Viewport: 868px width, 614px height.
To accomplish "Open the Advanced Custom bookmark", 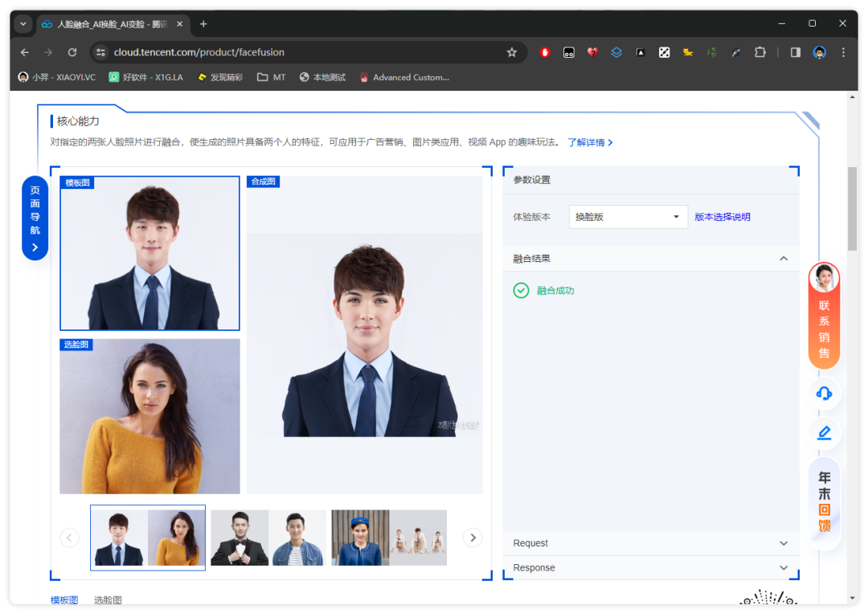I will coord(404,77).
